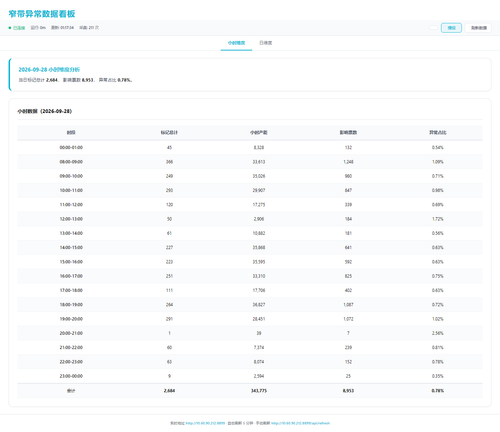The height and width of the screenshot is (432, 500).
Task: Click capacity value 17,275 in 11:00-12:00 row
Action: click(x=259, y=205)
